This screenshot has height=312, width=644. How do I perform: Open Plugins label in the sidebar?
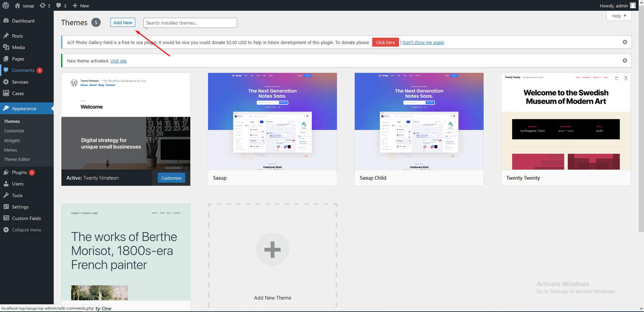(19, 172)
